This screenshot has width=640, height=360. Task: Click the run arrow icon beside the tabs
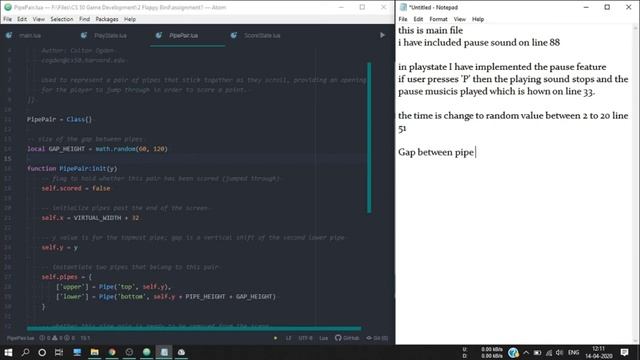tap(382, 36)
